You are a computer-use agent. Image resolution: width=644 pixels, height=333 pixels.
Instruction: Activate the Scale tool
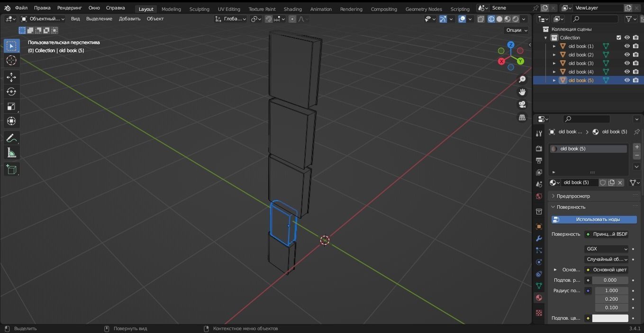point(11,106)
